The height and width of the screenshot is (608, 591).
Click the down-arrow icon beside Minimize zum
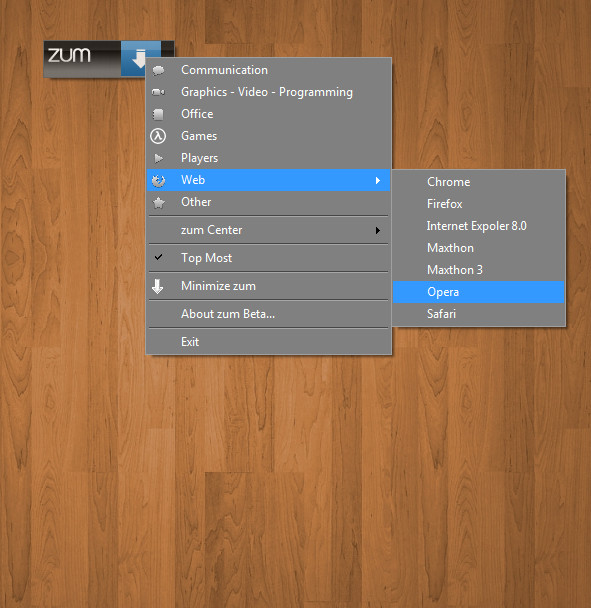tap(157, 287)
